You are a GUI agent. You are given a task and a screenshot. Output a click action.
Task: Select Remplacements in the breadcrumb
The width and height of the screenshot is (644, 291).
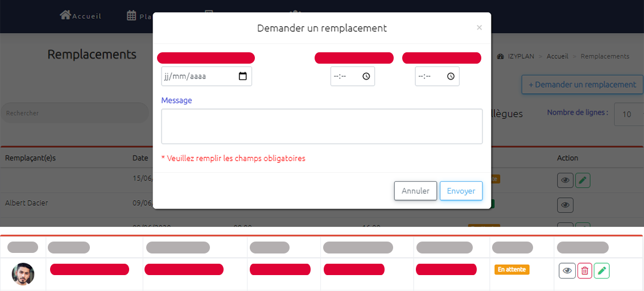click(x=605, y=56)
